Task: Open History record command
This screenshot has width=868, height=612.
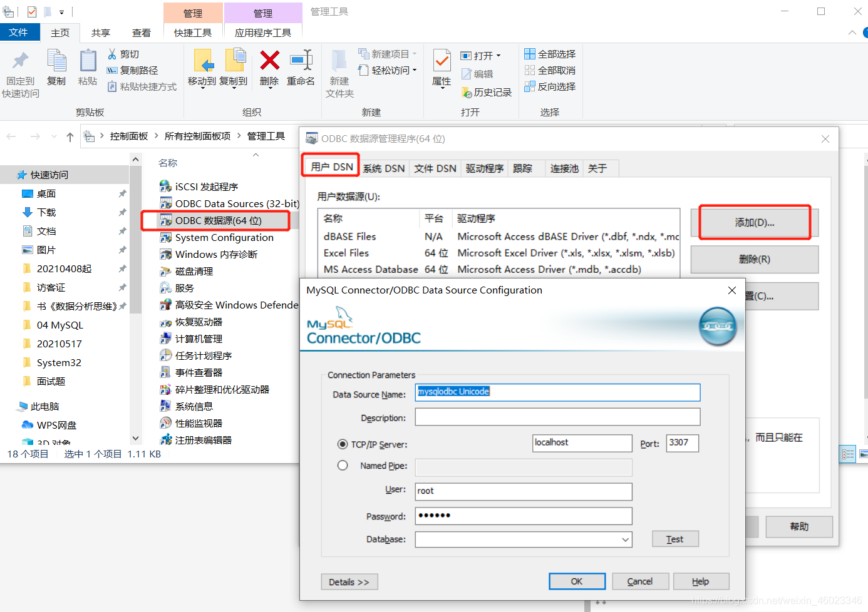Action: point(487,93)
